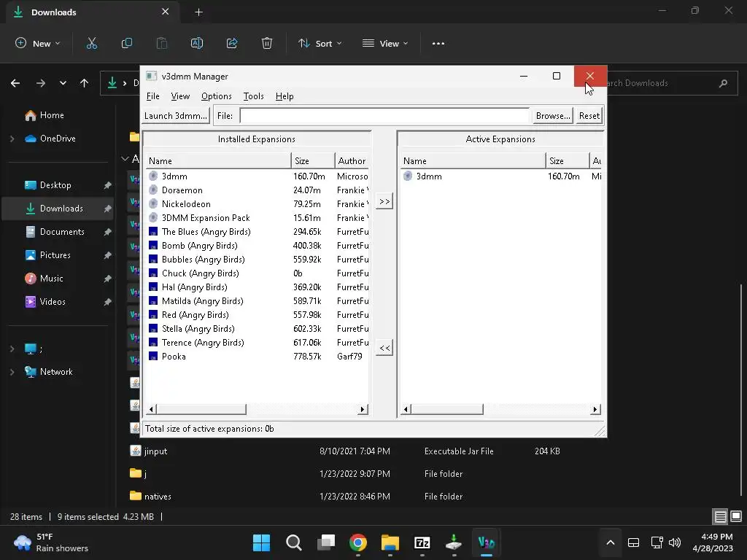Image resolution: width=747 pixels, height=560 pixels.
Task: Go up one folder with the up arrow
Action: (x=85, y=83)
